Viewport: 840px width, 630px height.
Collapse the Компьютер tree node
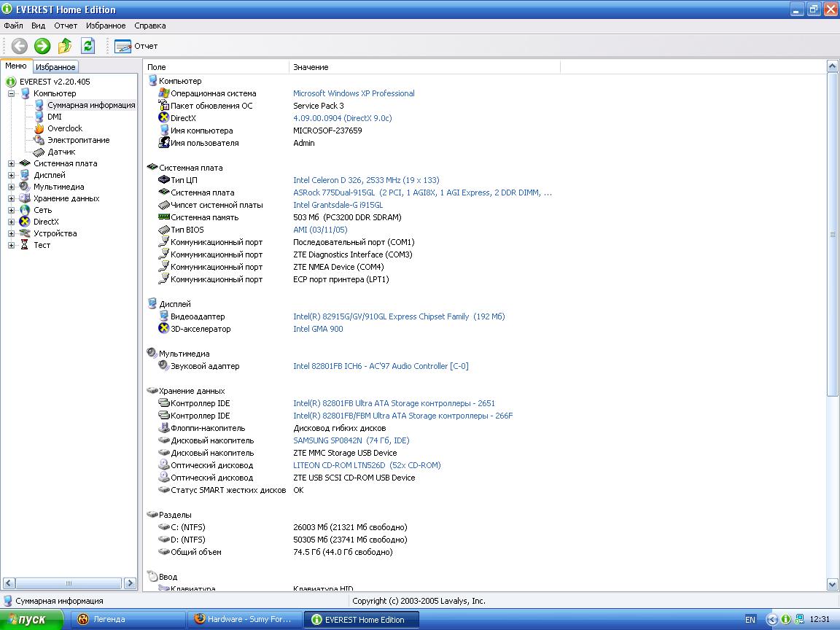click(x=12, y=93)
